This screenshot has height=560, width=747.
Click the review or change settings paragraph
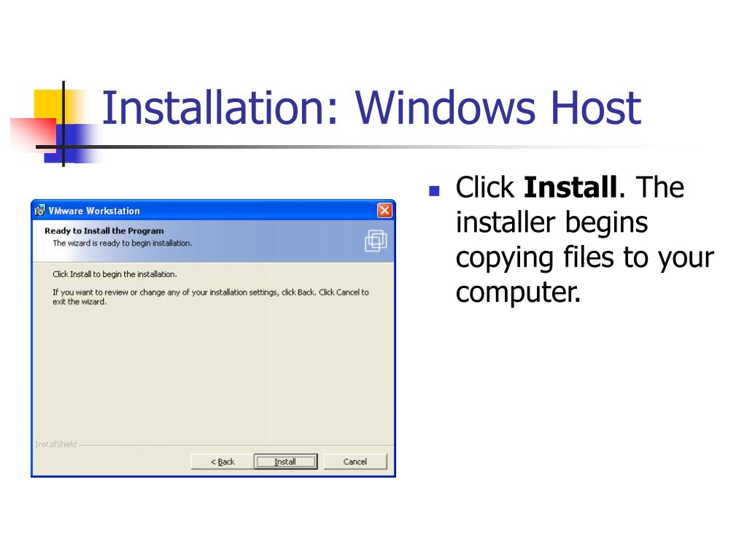(x=211, y=297)
